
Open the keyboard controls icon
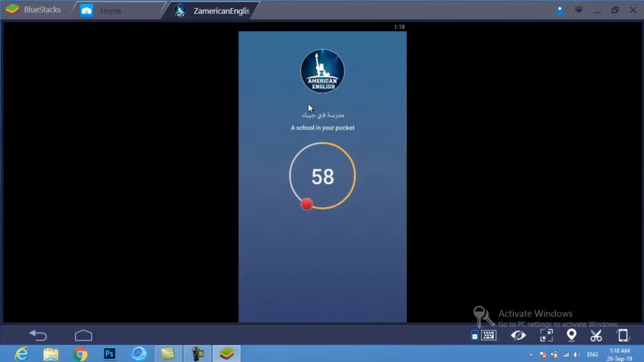tap(489, 335)
